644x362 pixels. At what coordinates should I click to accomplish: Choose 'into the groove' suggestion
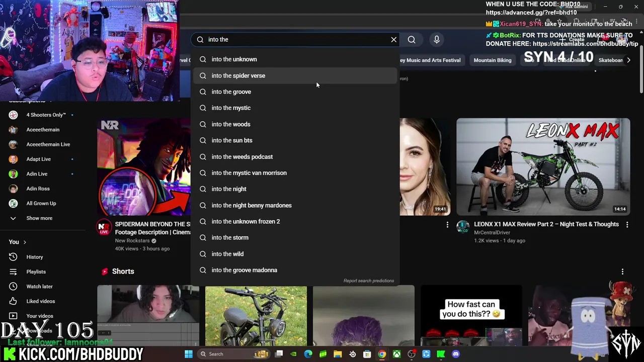point(295,92)
